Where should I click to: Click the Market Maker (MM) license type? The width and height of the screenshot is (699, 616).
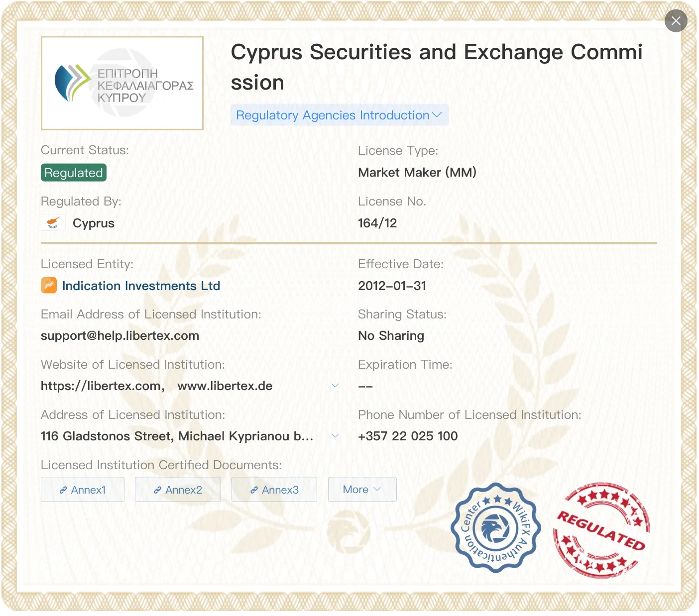[x=417, y=173]
